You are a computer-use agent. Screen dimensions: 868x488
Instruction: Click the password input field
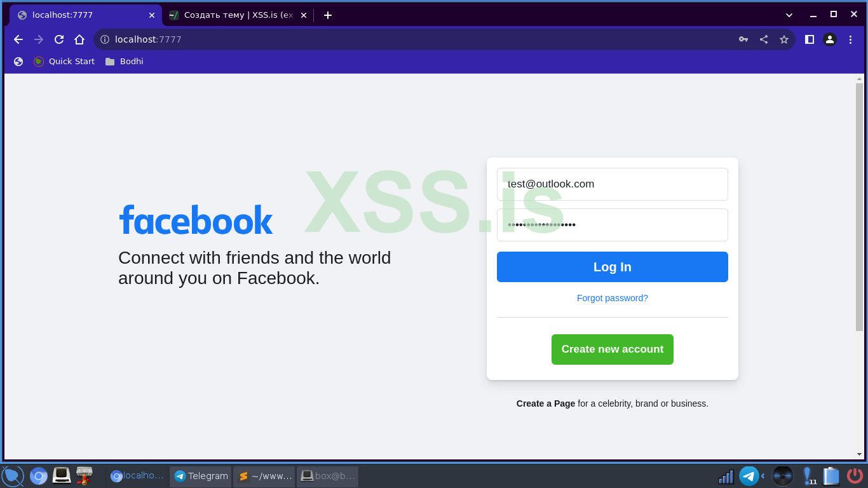tap(613, 225)
